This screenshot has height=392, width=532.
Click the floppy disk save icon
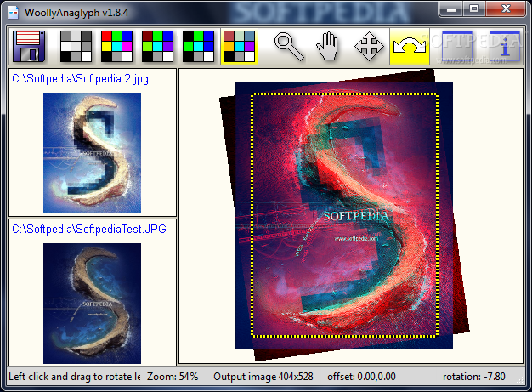(x=29, y=46)
